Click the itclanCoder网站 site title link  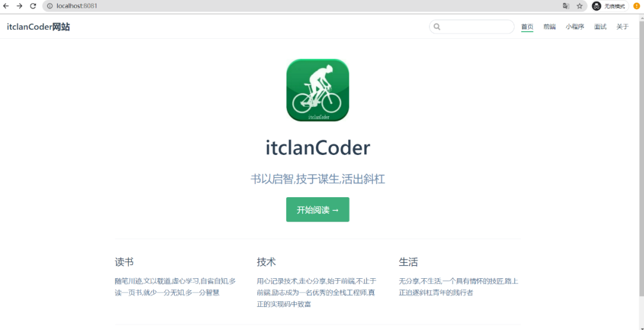pos(38,27)
